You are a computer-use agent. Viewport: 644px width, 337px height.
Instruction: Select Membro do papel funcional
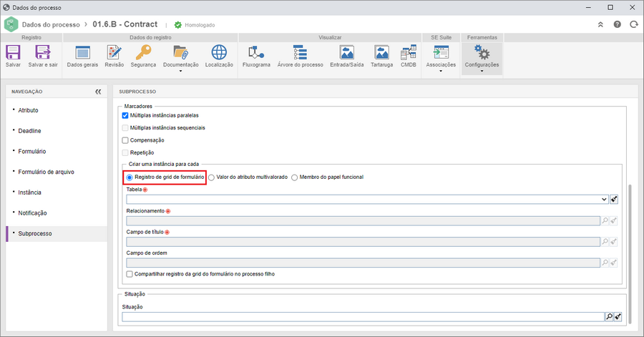tap(295, 177)
